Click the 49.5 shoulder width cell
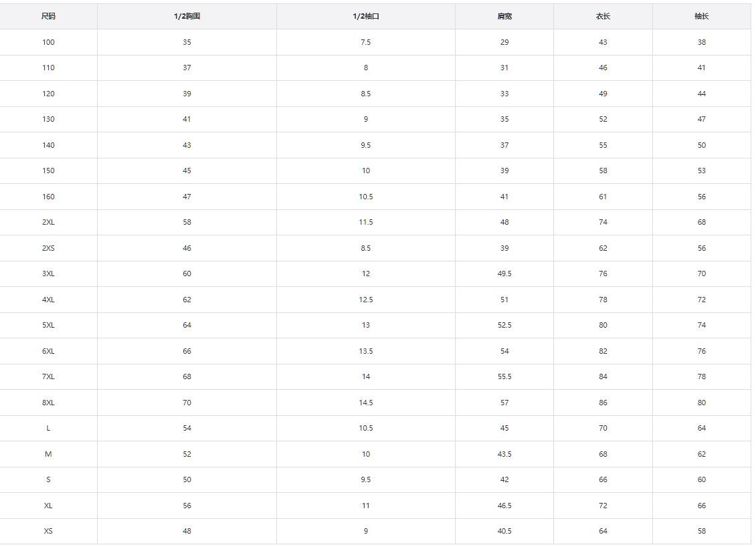The height and width of the screenshot is (547, 756). coord(504,273)
